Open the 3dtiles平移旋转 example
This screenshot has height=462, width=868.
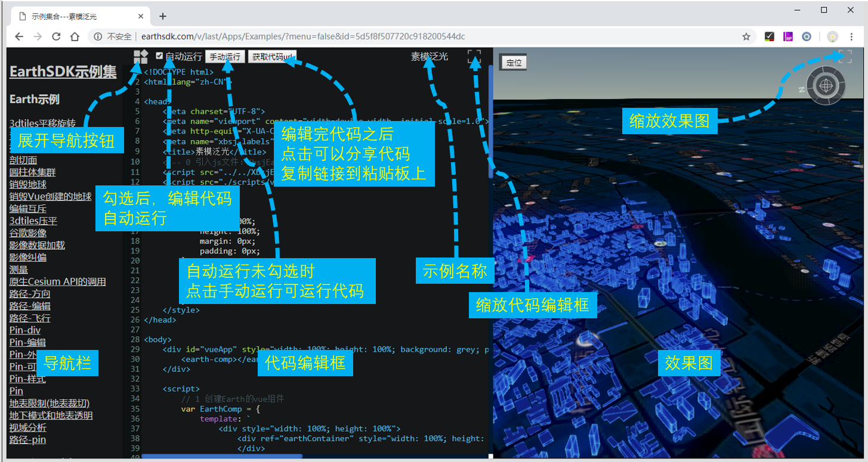click(x=42, y=123)
